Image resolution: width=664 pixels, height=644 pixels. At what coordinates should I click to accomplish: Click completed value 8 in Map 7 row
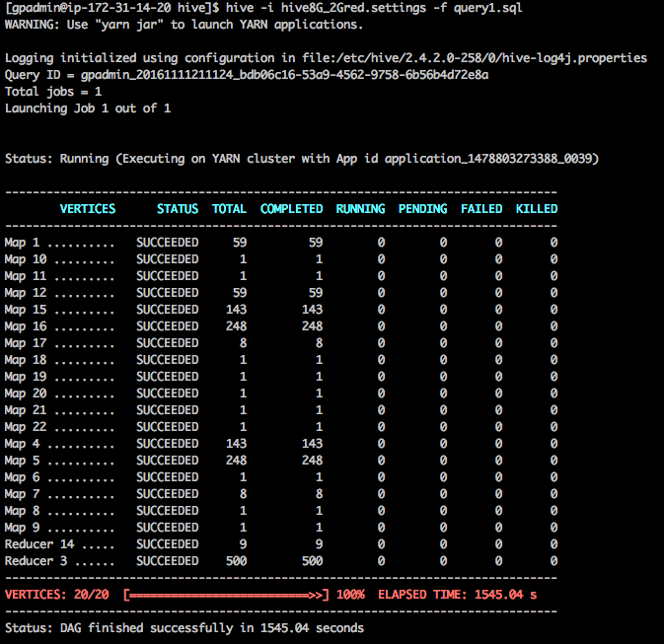(320, 494)
